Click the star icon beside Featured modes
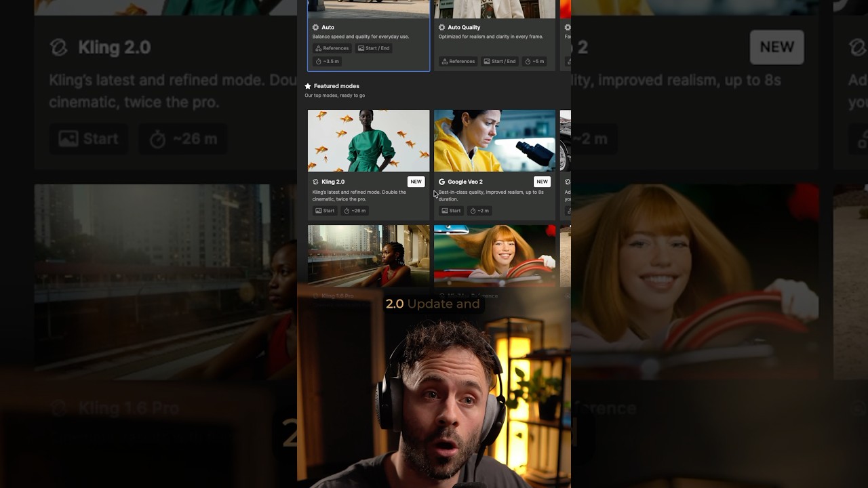The image size is (868, 488). (x=308, y=86)
